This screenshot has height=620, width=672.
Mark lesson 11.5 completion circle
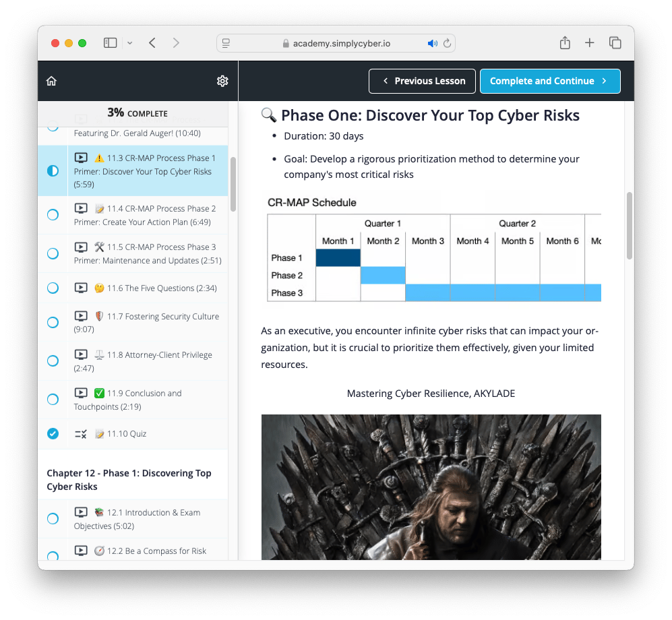[53, 253]
